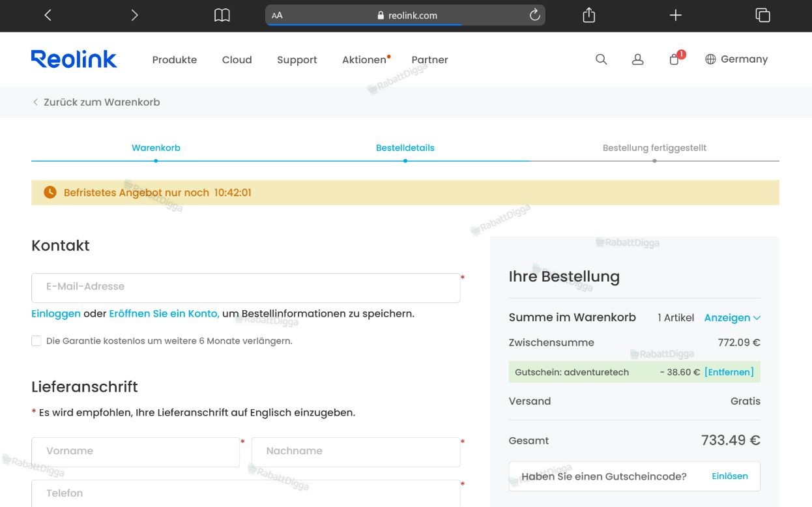The width and height of the screenshot is (812, 507).
Task: Click the Gutschein: adventuretech label
Action: [572, 372]
